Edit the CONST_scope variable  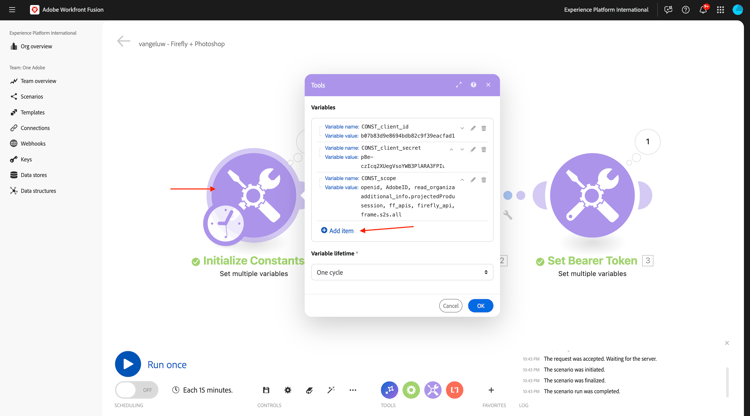click(x=473, y=180)
